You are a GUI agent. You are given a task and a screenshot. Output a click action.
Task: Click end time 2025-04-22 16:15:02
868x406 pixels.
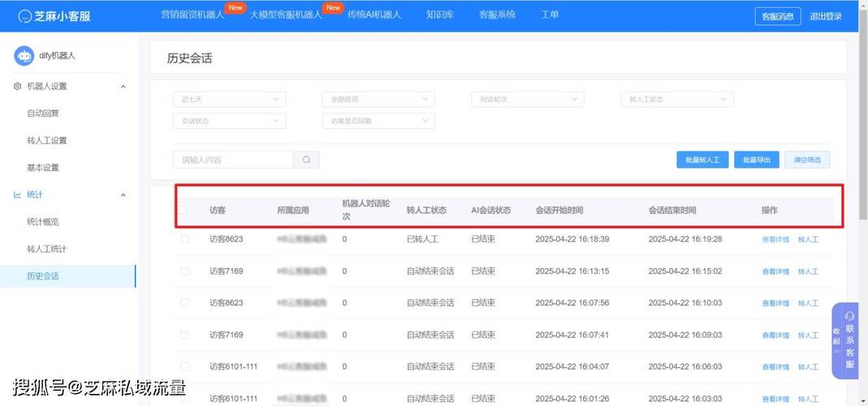[x=685, y=271]
